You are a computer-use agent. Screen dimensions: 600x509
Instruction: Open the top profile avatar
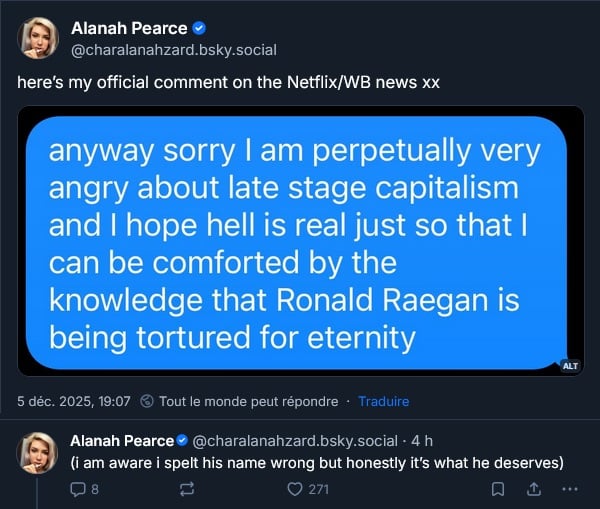point(39,38)
